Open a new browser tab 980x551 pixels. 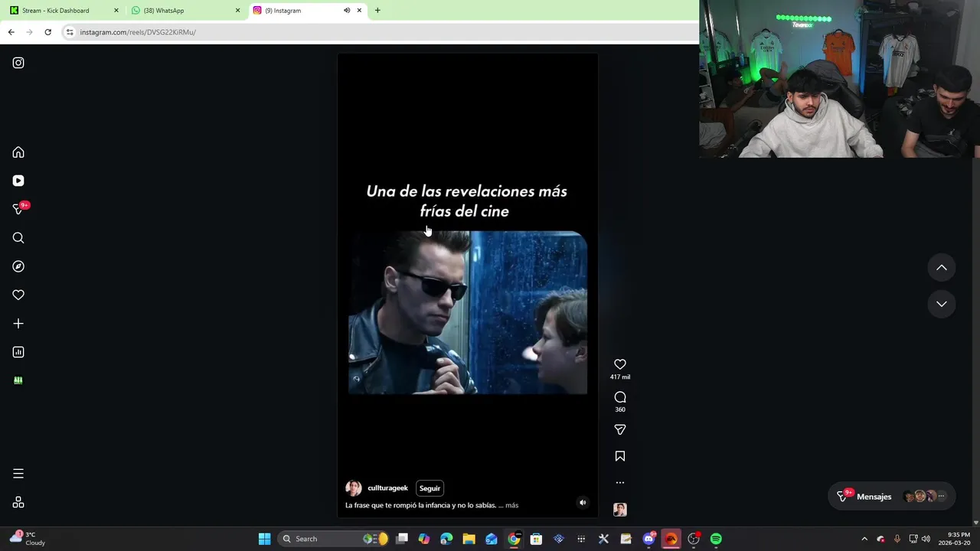(x=377, y=11)
